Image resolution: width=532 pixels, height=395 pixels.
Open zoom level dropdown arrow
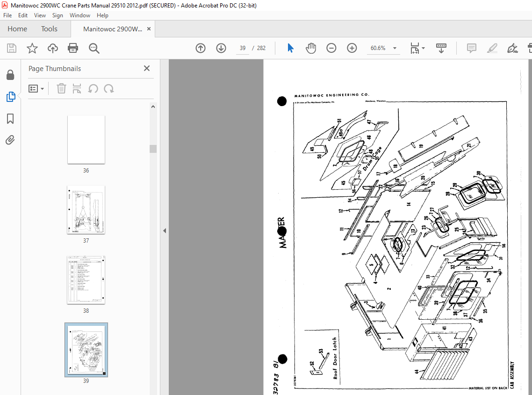395,48
